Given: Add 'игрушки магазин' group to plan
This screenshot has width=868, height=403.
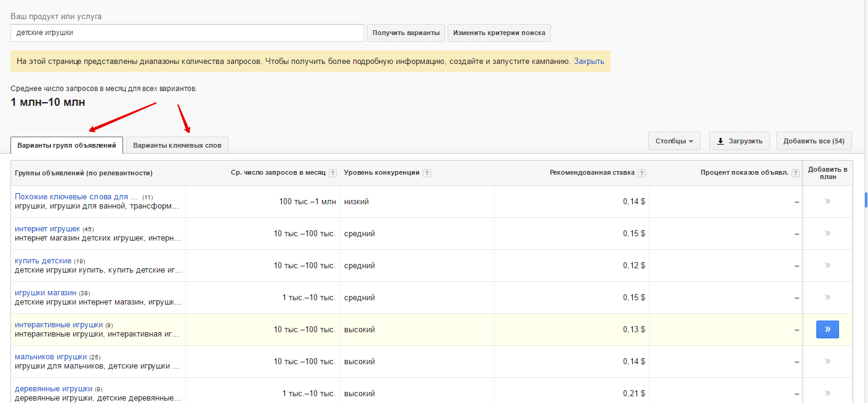Looking at the screenshot, I should pos(827,297).
